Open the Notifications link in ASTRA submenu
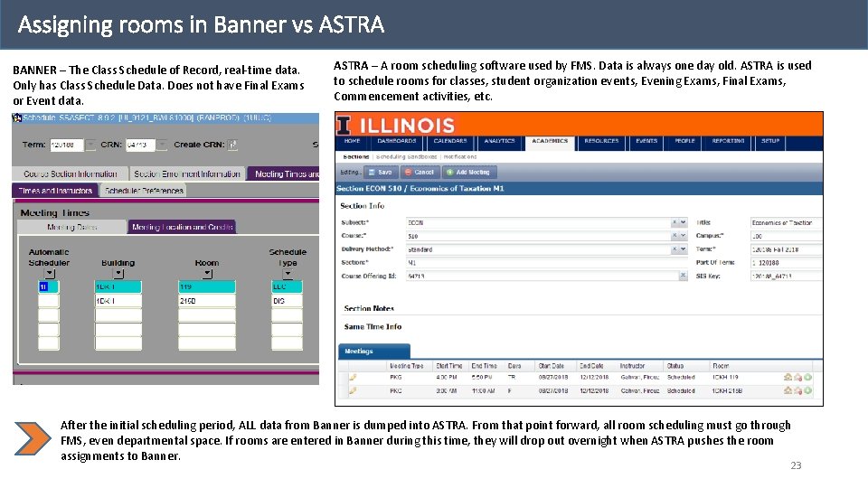 click(x=460, y=156)
